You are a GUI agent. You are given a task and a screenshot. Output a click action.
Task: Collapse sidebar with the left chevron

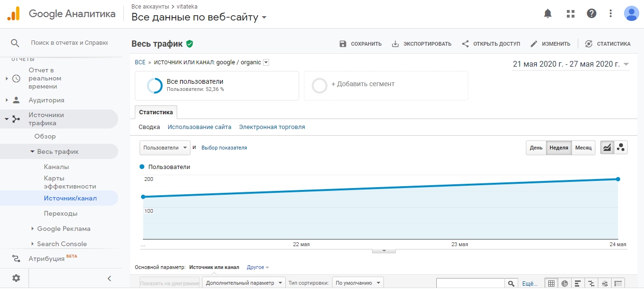[x=109, y=279]
